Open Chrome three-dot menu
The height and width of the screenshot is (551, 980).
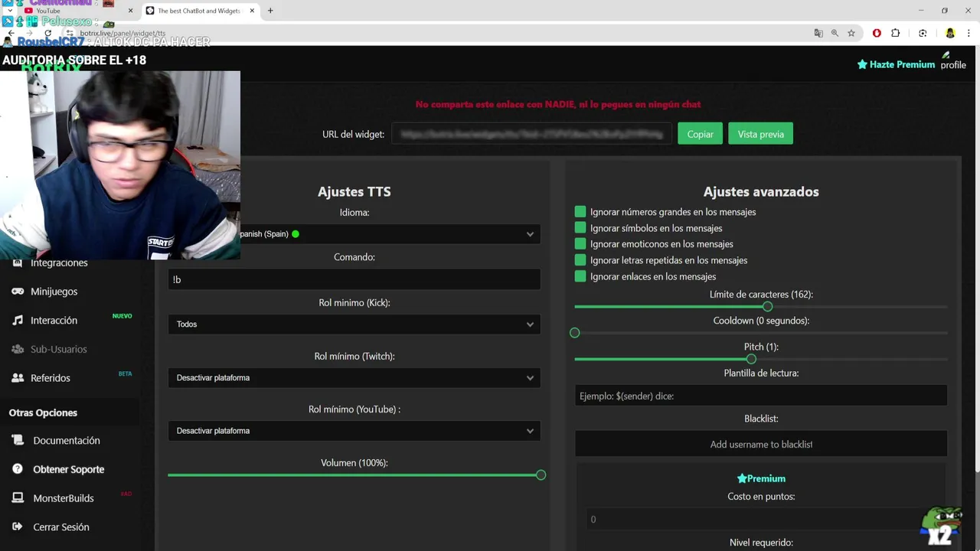tap(969, 33)
